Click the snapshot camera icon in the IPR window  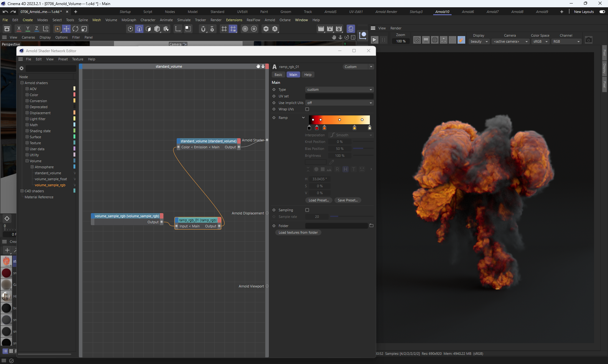pyautogui.click(x=588, y=40)
